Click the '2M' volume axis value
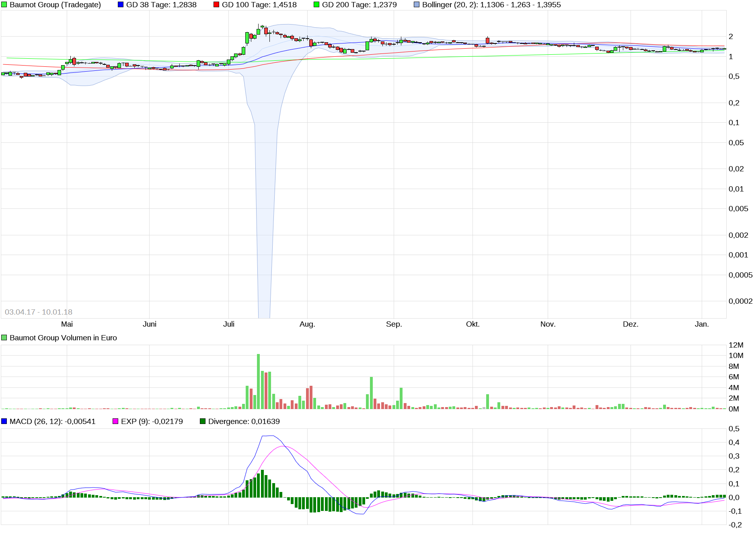756x533 pixels. click(734, 398)
